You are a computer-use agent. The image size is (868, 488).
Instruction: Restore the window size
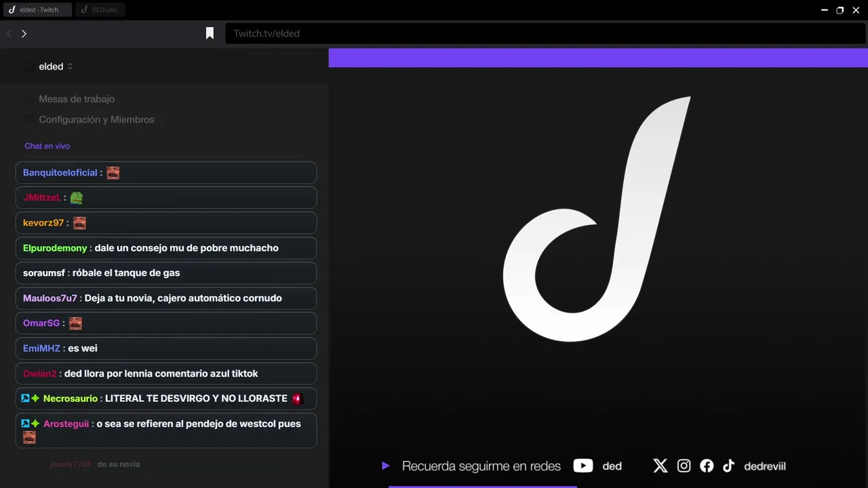840,10
